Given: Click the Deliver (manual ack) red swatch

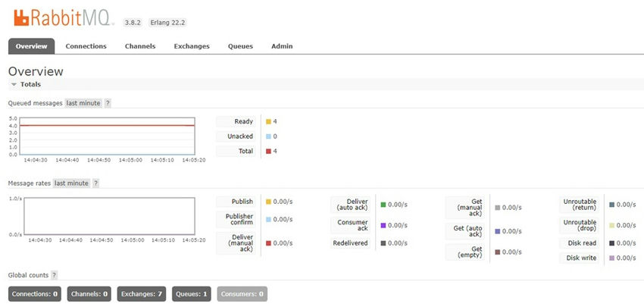Looking at the screenshot, I should coord(269,243).
